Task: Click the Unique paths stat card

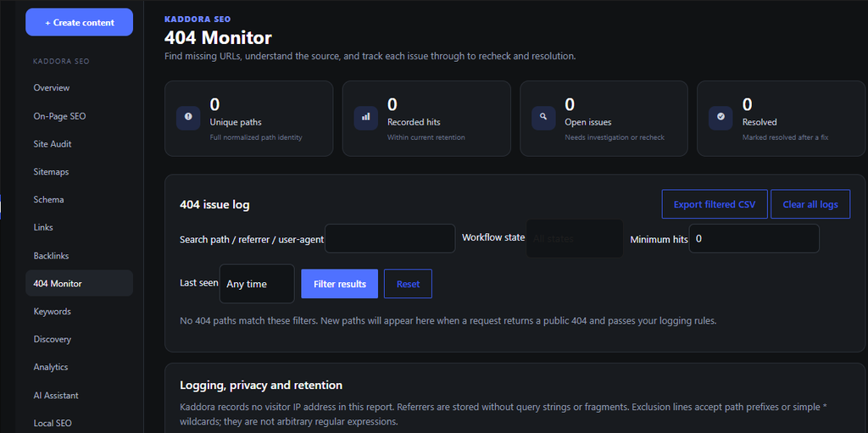Action: coord(249,119)
